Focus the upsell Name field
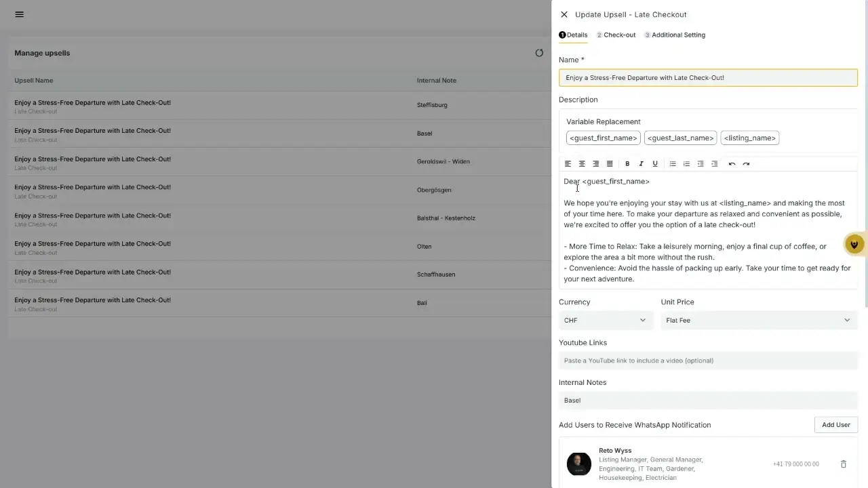868x488 pixels. click(x=708, y=78)
